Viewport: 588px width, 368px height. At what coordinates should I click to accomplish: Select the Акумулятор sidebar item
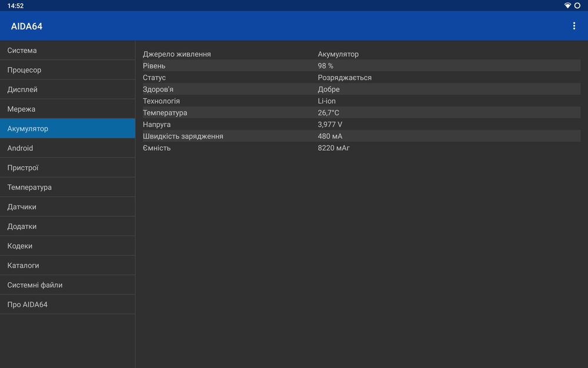(68, 128)
